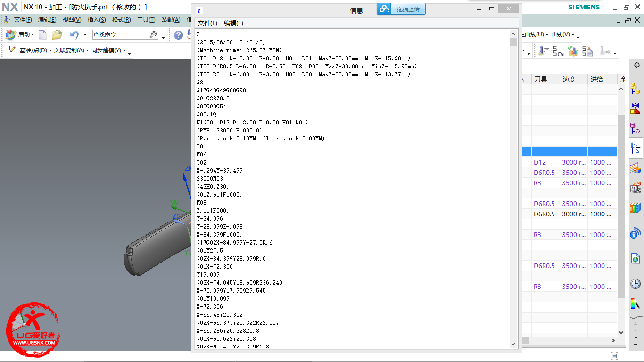Viewport: 644px width, 362px height.
Task: Click the 进给 column header
Action: (x=602, y=79)
